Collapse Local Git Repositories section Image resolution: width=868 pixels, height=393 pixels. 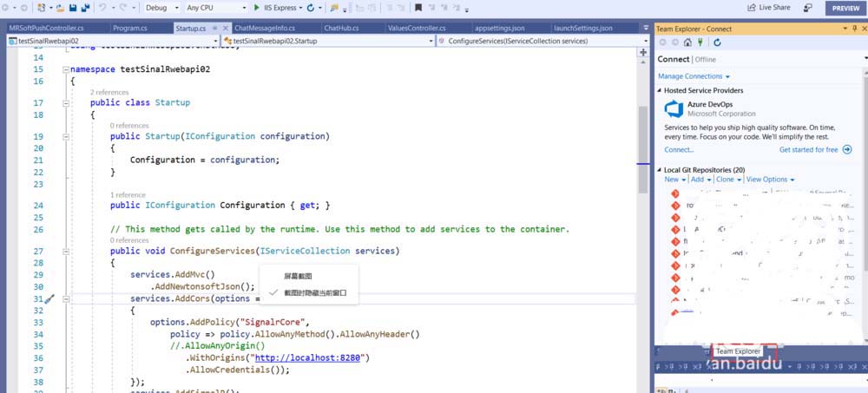(660, 170)
